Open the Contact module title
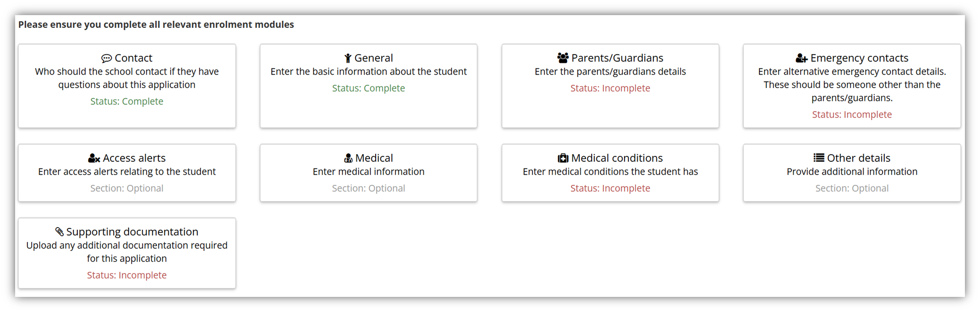980x312 pixels. 133,58
